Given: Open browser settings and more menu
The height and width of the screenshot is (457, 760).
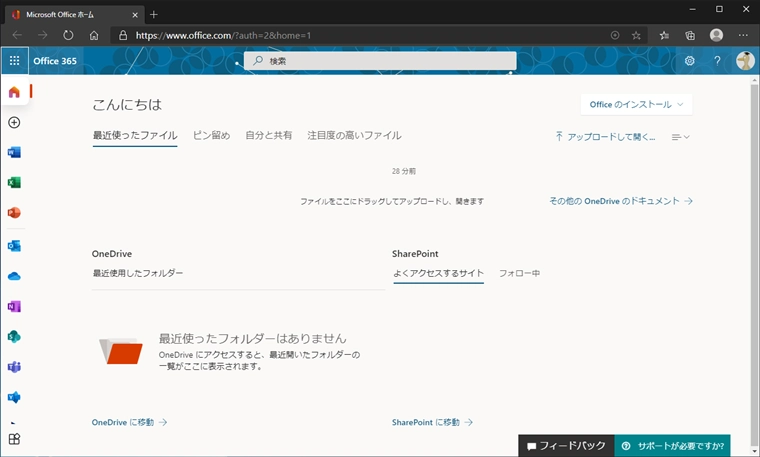Looking at the screenshot, I should click(x=743, y=35).
